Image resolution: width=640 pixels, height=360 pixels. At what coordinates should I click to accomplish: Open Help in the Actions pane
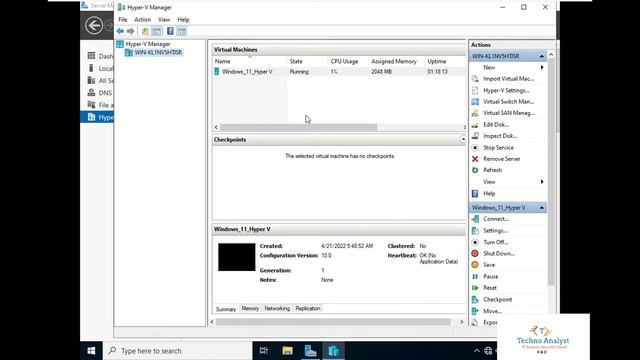coord(489,193)
